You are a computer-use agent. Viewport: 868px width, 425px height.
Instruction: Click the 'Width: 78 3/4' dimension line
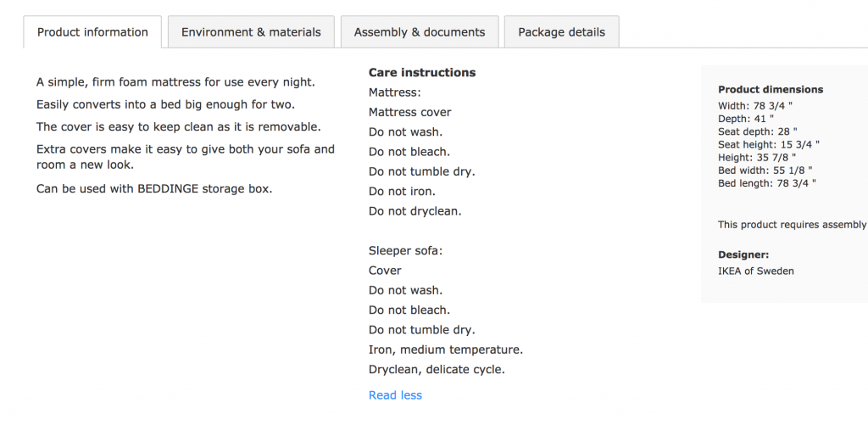click(754, 106)
